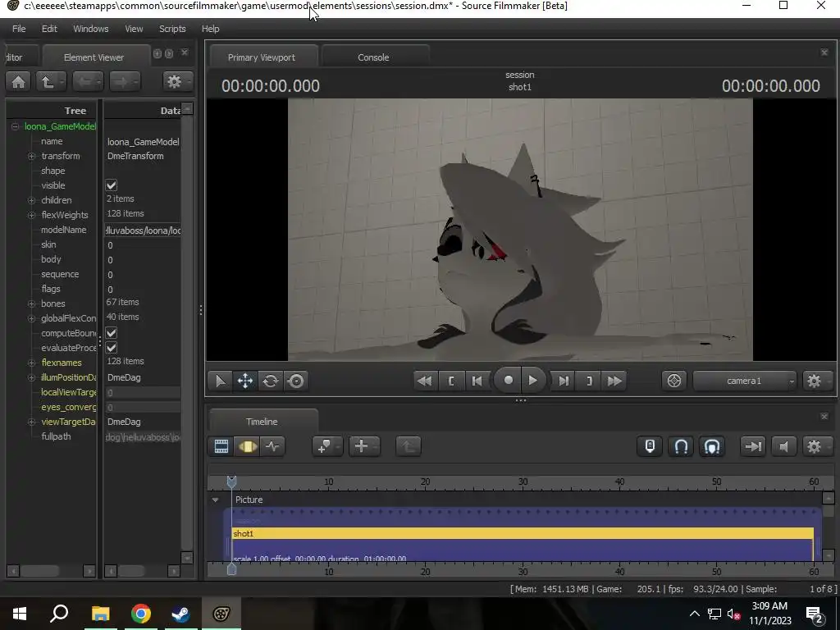Open the Scripts menu
This screenshot has height=630, width=840.
(172, 29)
